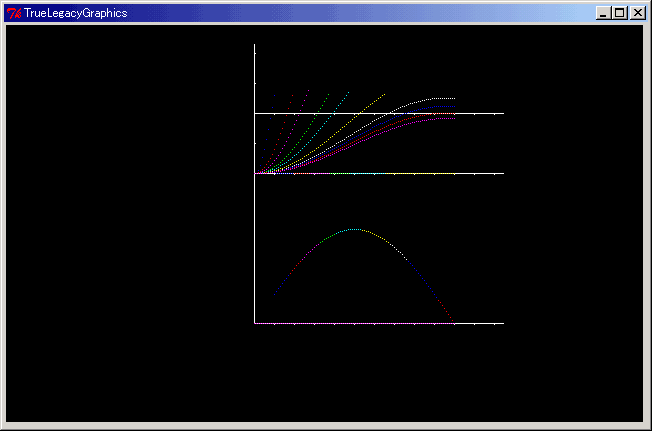Click the TrueLegacyGraphics app icon in title bar
652x431 pixels.
[14, 13]
